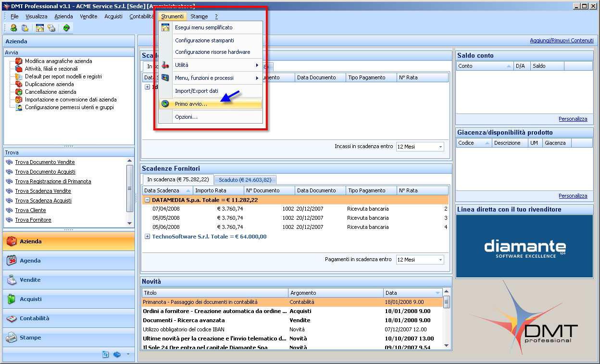600x364 pixels.
Task: Click Novità list scroll up arrow
Action: (x=446, y=292)
